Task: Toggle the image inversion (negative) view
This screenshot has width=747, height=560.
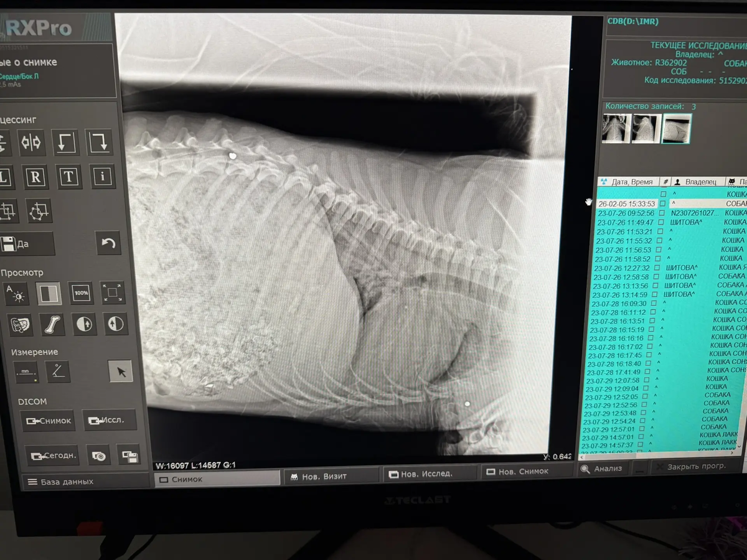Action: pyautogui.click(x=49, y=292)
